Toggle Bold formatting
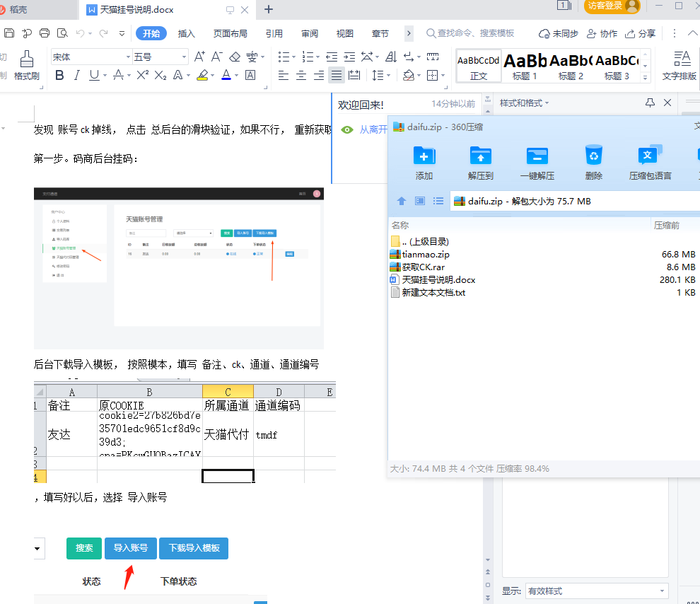This screenshot has height=604, width=700. click(59, 75)
